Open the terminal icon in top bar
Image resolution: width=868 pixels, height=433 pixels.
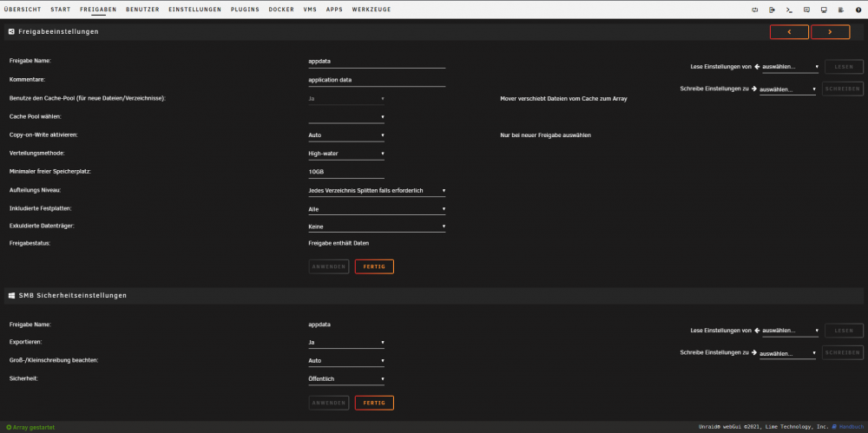[789, 10]
